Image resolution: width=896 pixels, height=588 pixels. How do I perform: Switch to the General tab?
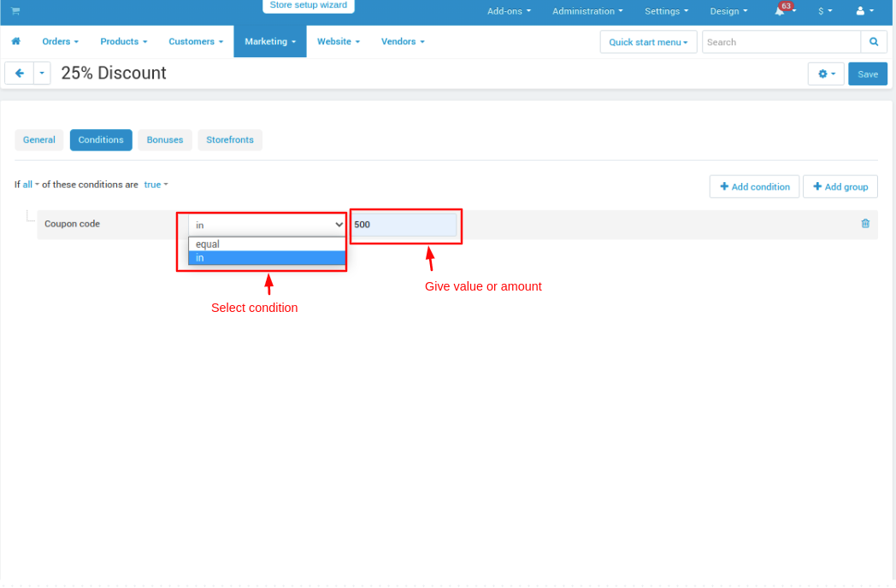(39, 140)
